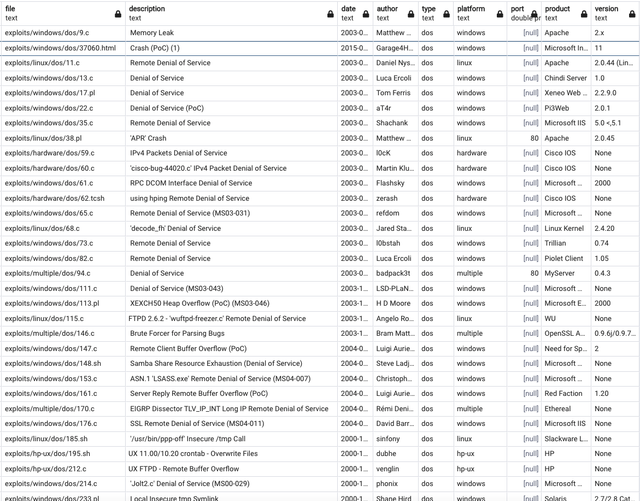The image size is (640, 501).
Task: Click 'EIGRP Dissector TLV_IP_INT' description cell
Action: [231, 409]
